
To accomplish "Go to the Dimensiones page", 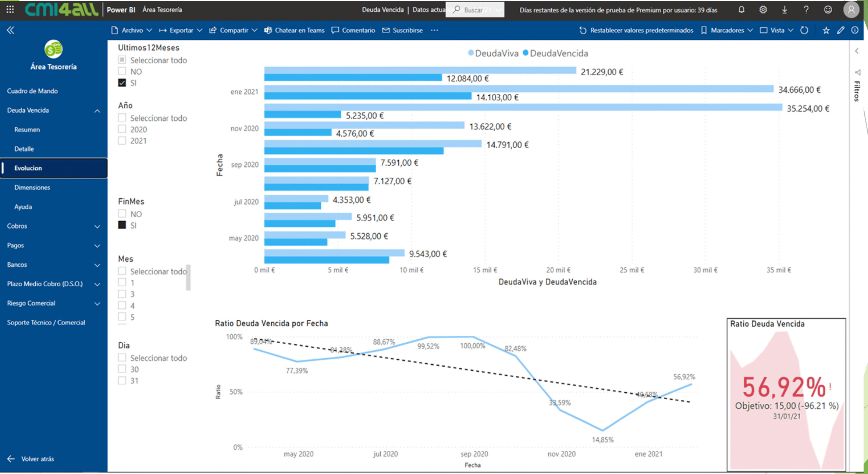I will click(x=32, y=187).
